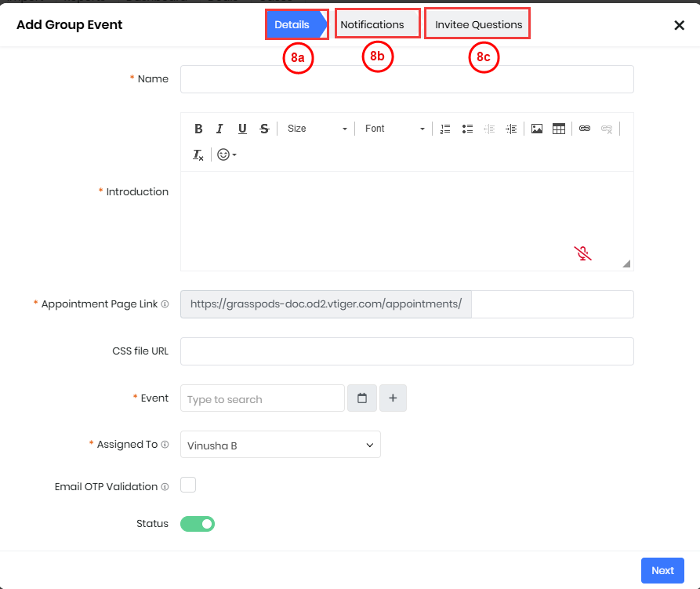
Task: Enable the Email OTP Validation checkbox
Action: [x=188, y=485]
